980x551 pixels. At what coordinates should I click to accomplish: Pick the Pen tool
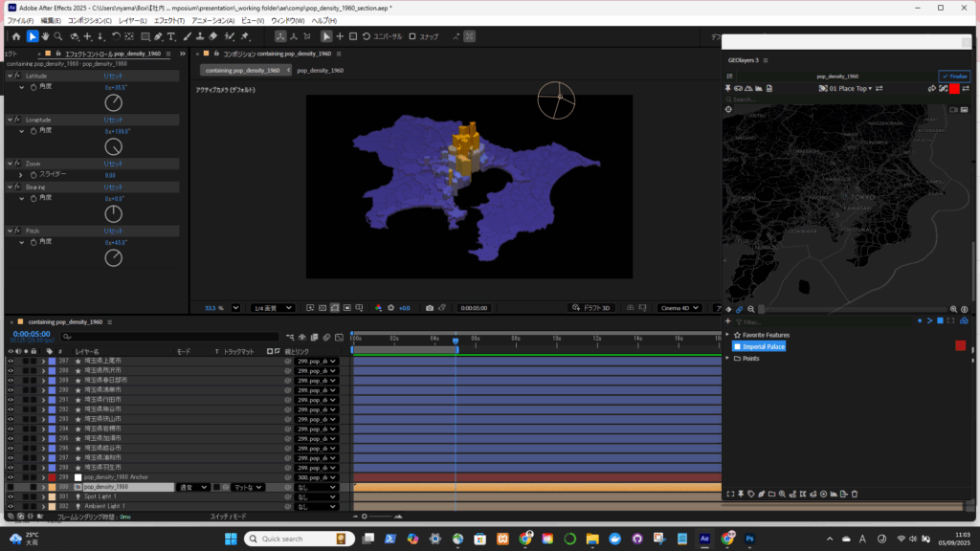[x=158, y=36]
